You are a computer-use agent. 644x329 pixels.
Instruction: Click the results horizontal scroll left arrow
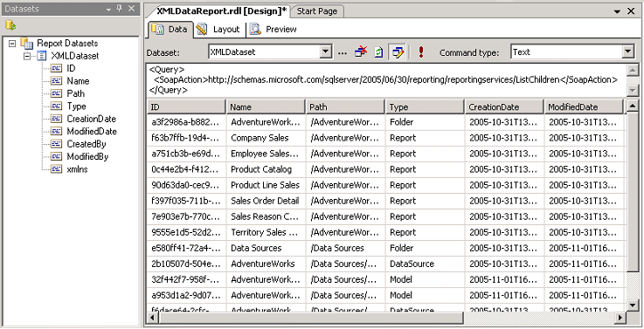tap(153, 318)
